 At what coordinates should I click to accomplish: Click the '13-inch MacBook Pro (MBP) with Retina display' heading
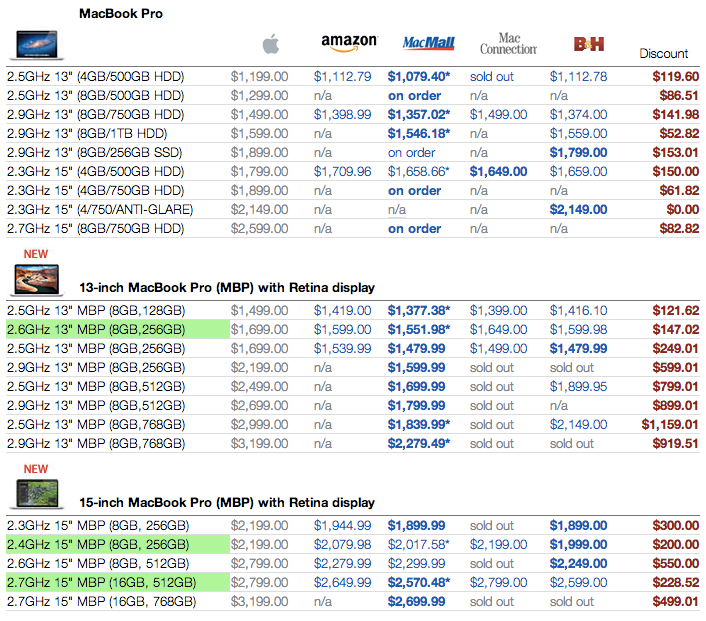(227, 288)
